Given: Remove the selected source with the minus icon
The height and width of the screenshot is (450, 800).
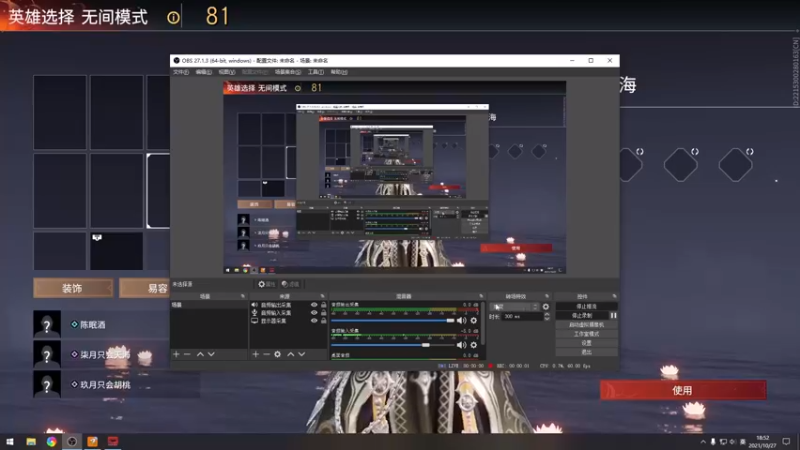Looking at the screenshot, I should click(266, 354).
